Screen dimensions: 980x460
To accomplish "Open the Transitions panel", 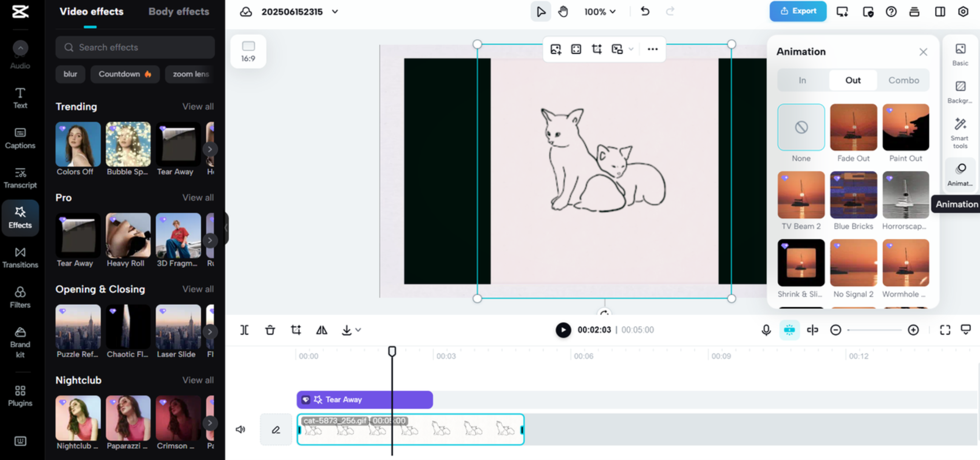I will (20, 257).
